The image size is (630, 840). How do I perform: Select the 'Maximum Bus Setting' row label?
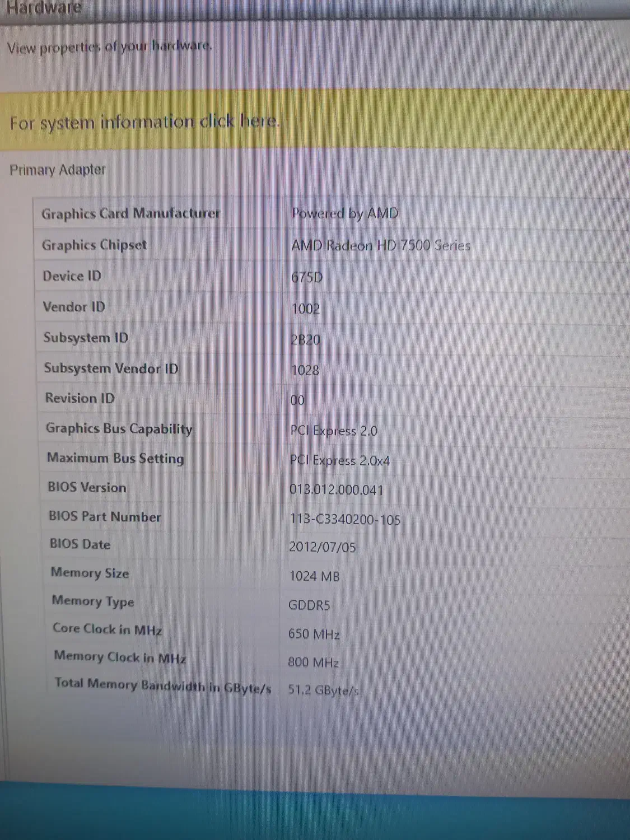coord(115,458)
